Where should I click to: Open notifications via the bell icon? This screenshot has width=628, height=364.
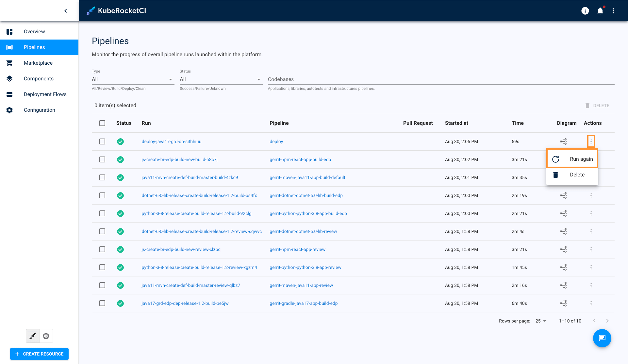(600, 11)
